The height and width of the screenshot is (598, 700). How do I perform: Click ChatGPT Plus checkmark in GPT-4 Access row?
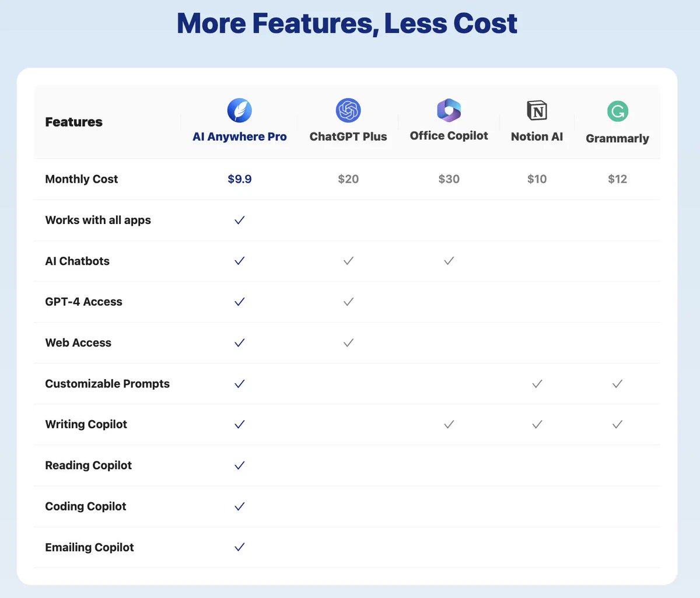(x=348, y=302)
